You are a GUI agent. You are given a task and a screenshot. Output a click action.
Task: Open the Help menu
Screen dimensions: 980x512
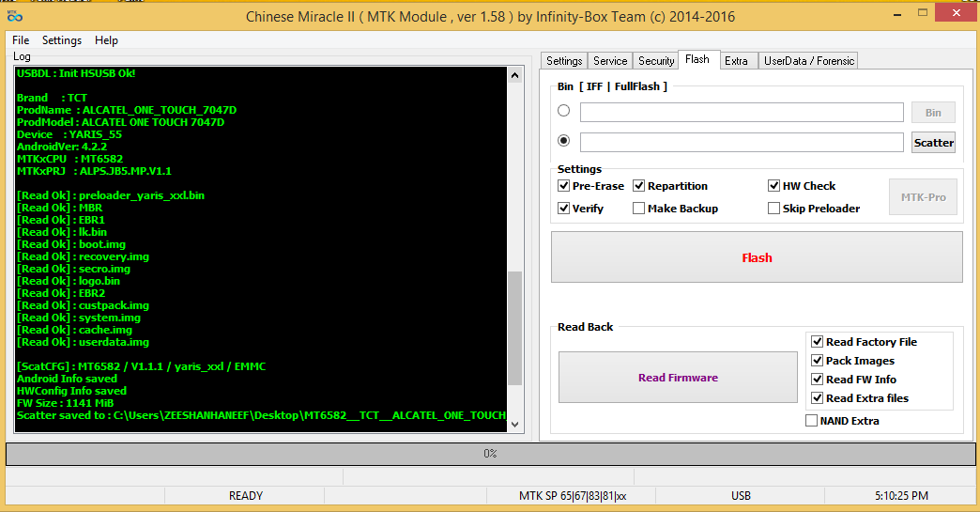pos(106,40)
